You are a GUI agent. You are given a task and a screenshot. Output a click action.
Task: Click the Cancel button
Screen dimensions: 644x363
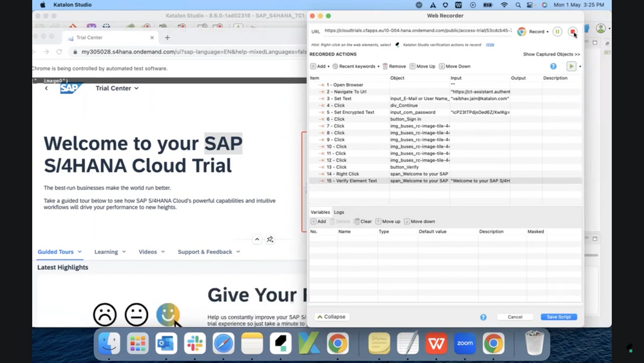pos(515,317)
